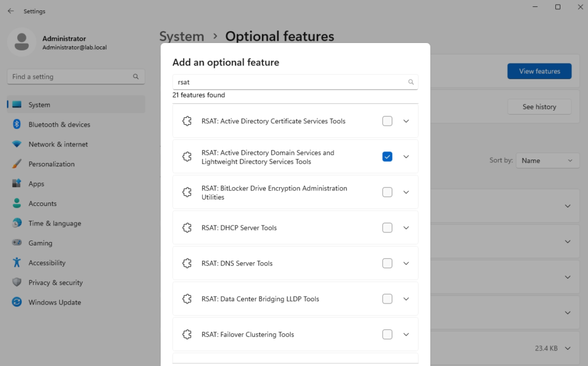Uncheck RSAT: Active Directory Domain Services checkbox

(x=388, y=157)
